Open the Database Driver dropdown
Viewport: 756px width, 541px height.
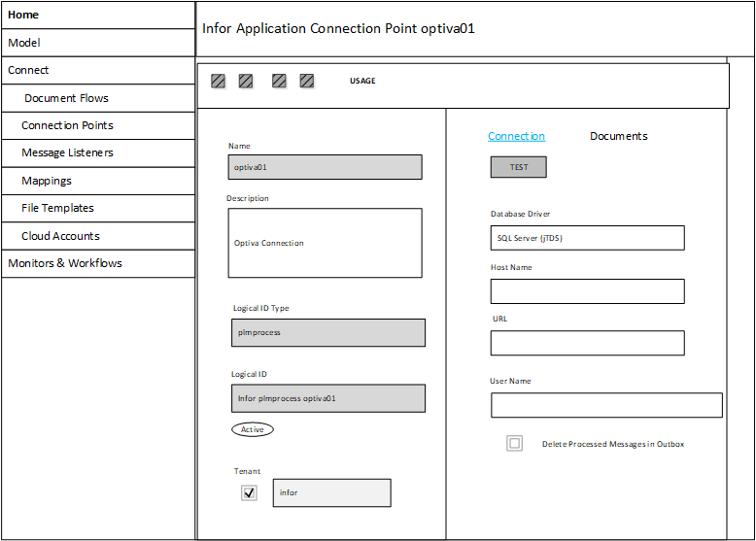[x=587, y=238]
